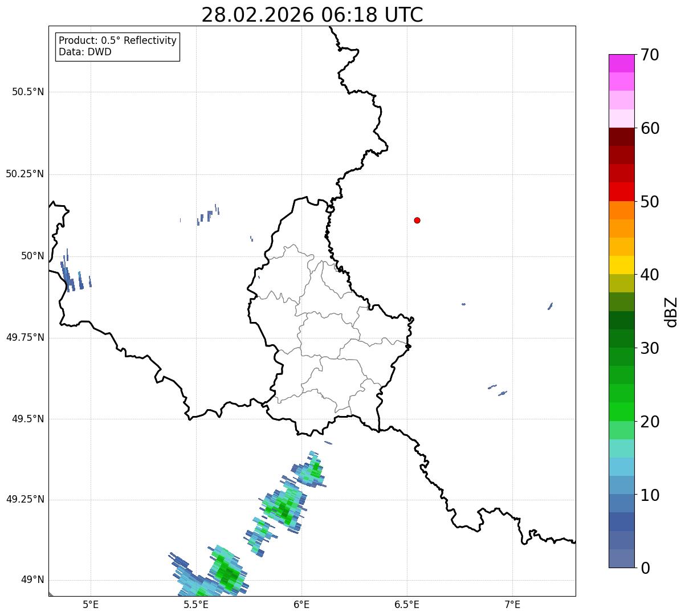The width and height of the screenshot is (685, 616).
Task: Click the colorbar tick label 0
Action: 645,568
